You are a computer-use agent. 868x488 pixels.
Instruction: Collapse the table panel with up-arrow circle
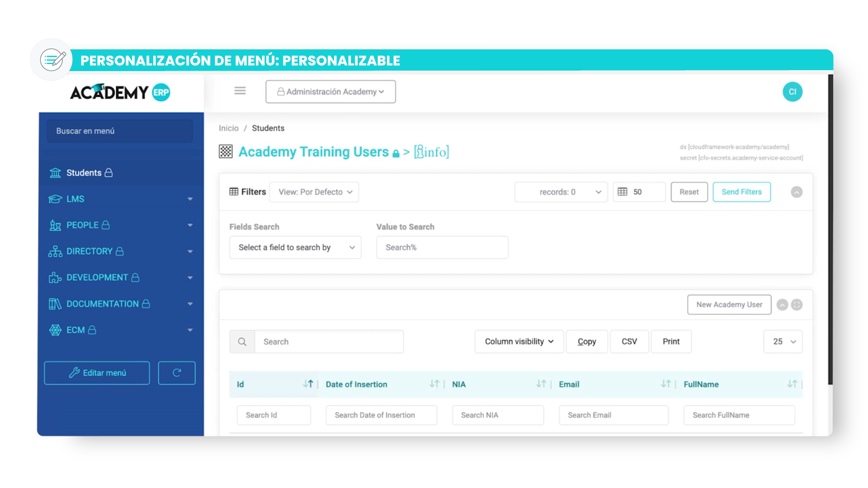pyautogui.click(x=782, y=305)
